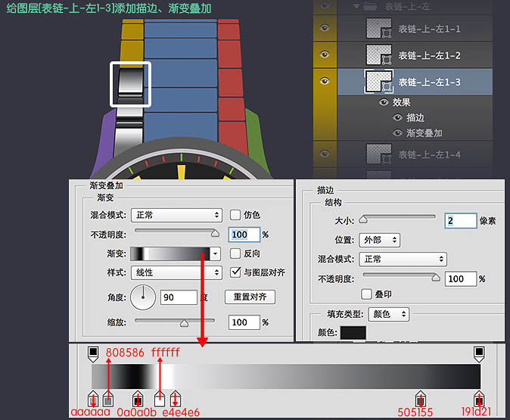This screenshot has width=510, height=420.
Task: Enable the 仿色 checkbox
Action: (x=235, y=215)
